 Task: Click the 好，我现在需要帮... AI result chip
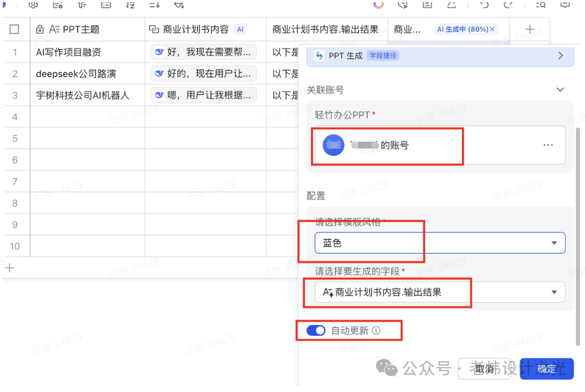pos(204,52)
